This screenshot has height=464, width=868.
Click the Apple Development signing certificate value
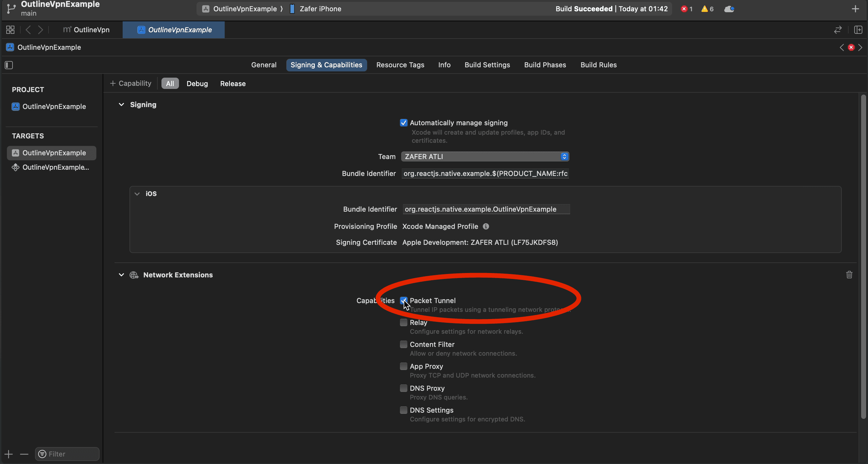[480, 242]
